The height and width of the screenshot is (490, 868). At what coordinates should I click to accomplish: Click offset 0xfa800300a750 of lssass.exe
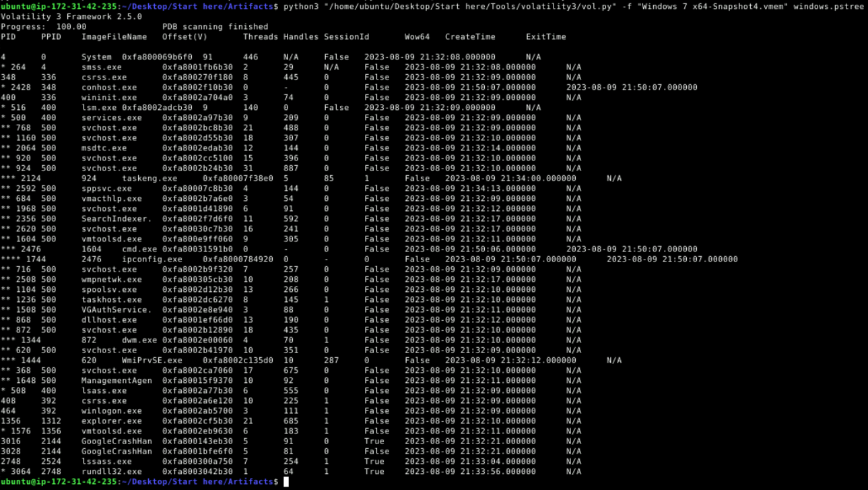pyautogui.click(x=197, y=461)
